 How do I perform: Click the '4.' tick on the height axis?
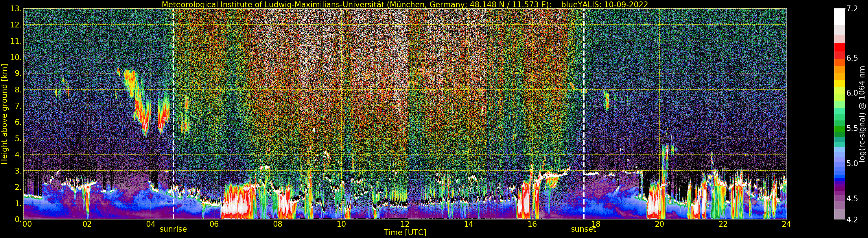pyautogui.click(x=18, y=155)
